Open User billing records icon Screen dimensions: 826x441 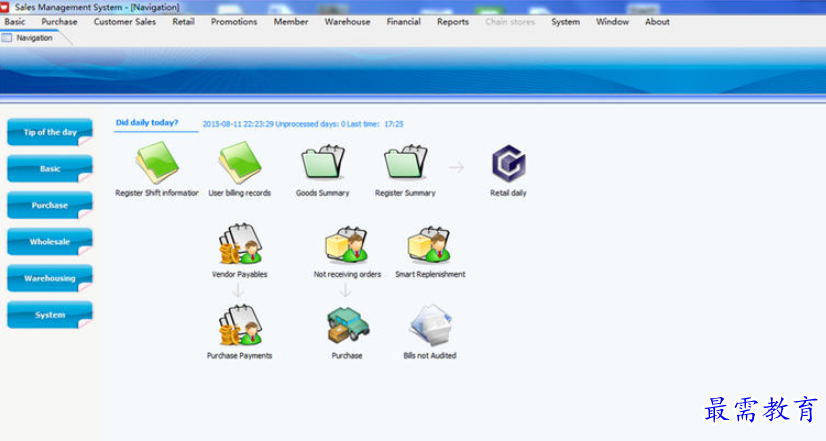click(240, 163)
